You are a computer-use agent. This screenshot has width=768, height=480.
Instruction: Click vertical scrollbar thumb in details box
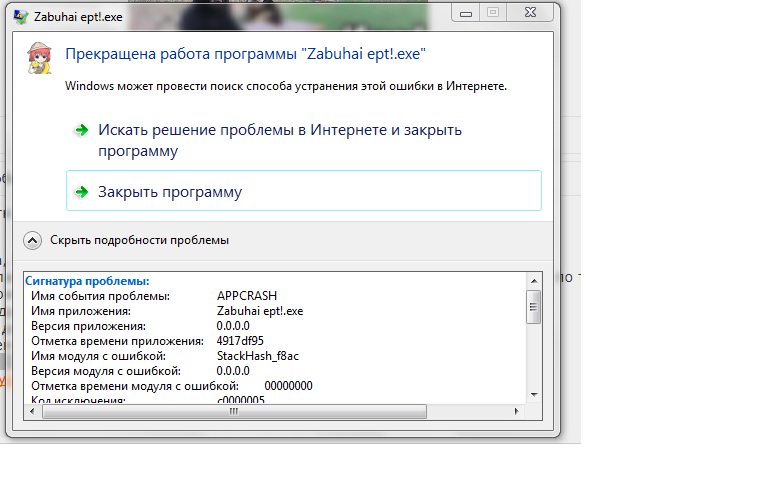(x=534, y=307)
